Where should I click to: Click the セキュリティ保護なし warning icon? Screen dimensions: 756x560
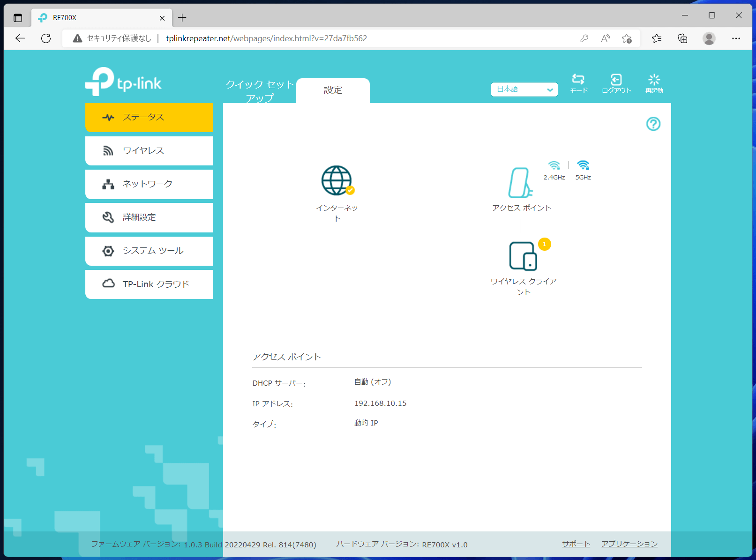[x=78, y=38]
